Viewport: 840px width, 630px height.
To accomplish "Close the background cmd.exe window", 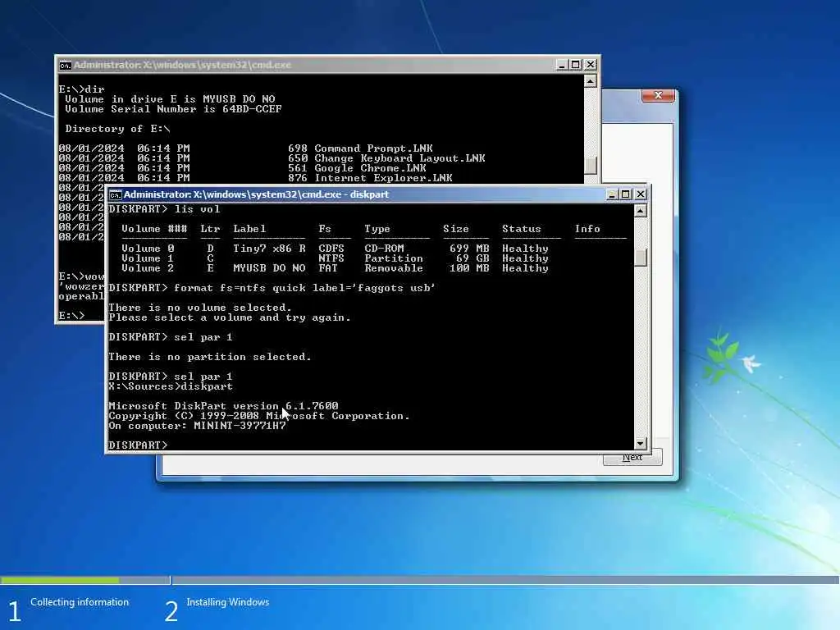I will click(x=591, y=65).
